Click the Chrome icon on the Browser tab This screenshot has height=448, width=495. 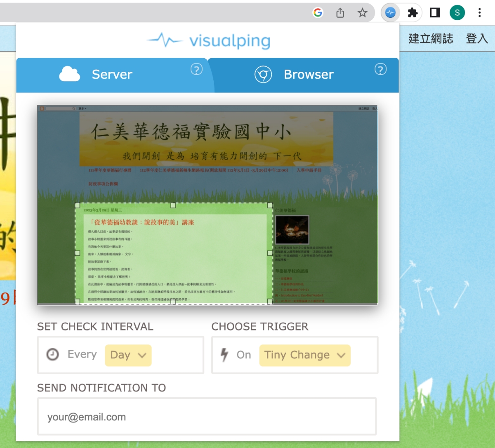click(263, 75)
